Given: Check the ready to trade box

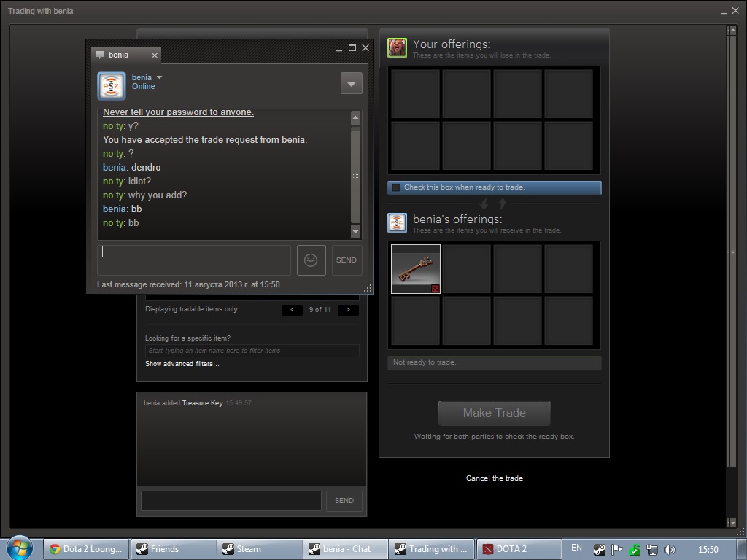Looking at the screenshot, I should coord(396,187).
